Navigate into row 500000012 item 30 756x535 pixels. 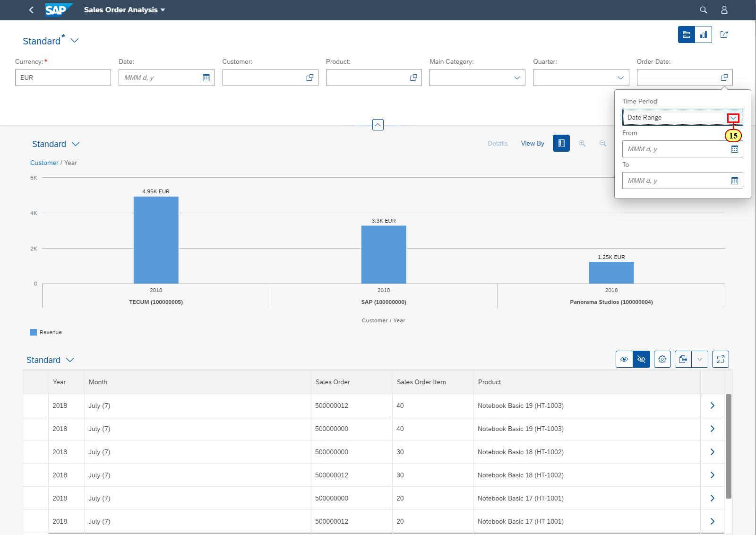click(x=713, y=475)
